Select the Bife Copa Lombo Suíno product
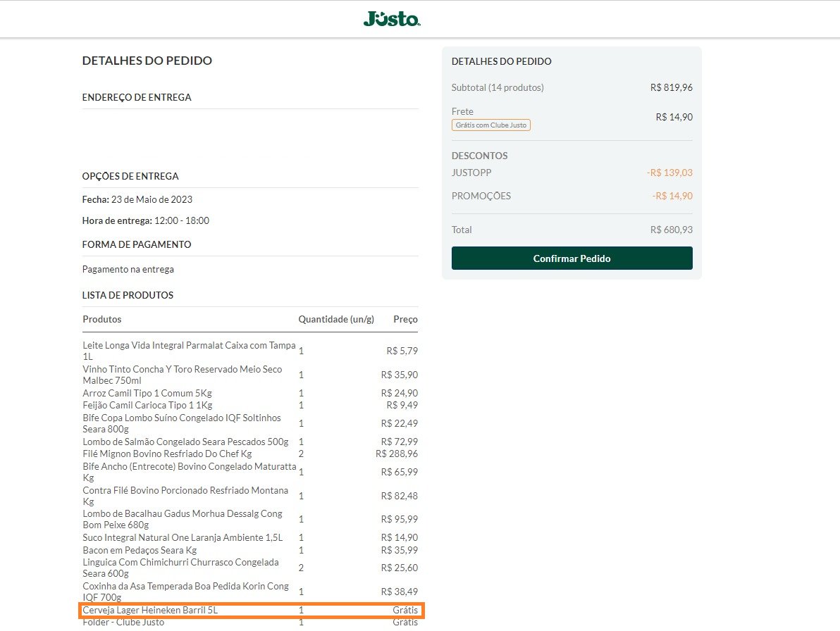The image size is (840, 631). (182, 423)
